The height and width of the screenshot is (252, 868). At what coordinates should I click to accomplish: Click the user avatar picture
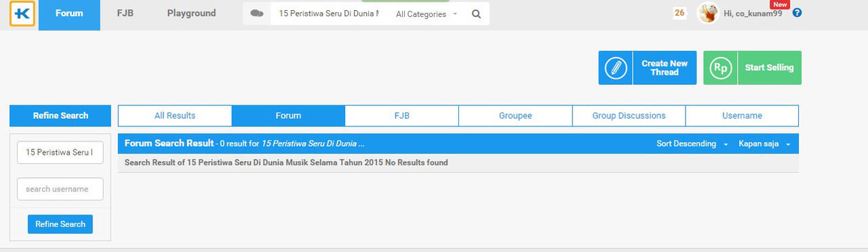point(708,13)
